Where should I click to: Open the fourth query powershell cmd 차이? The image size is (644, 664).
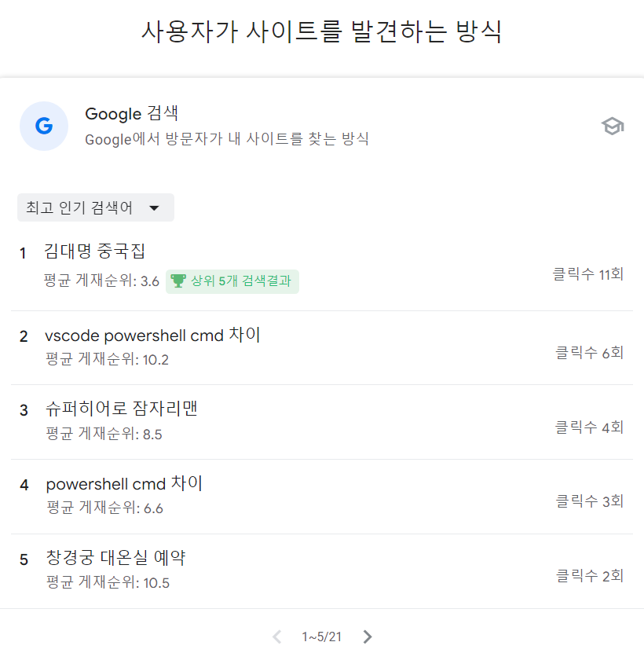pyautogui.click(x=124, y=483)
